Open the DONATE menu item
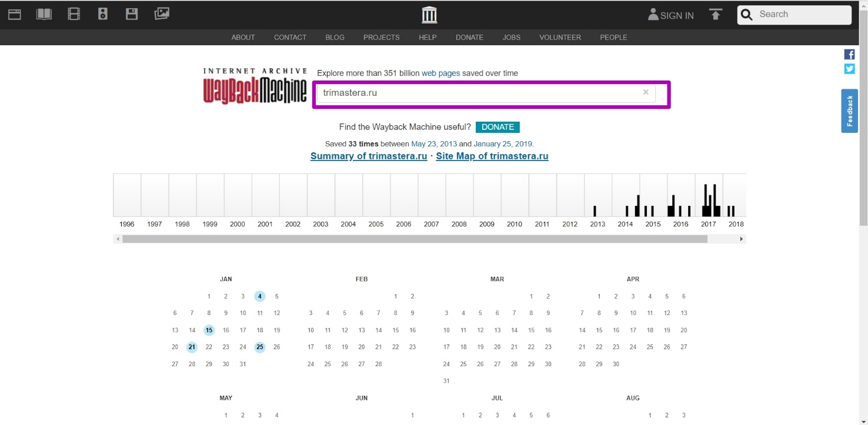 point(469,37)
